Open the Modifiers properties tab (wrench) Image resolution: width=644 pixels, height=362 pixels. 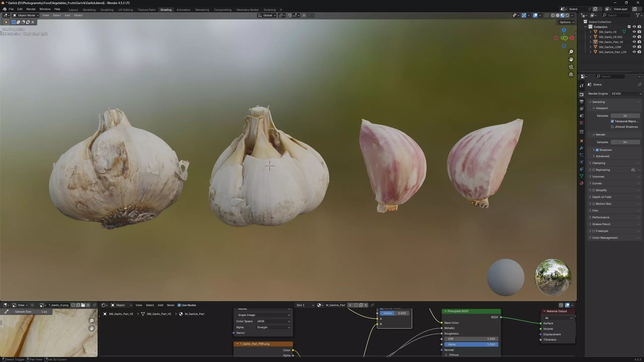582,148
